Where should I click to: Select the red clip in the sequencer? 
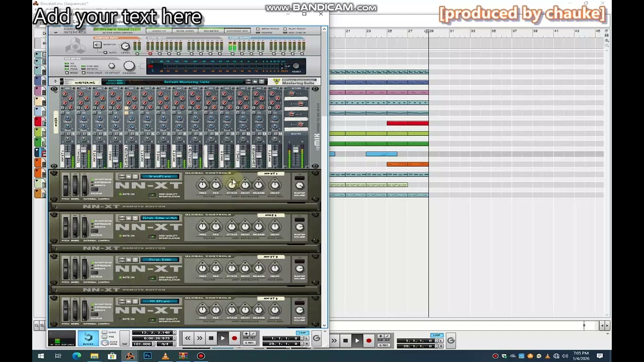(x=408, y=123)
